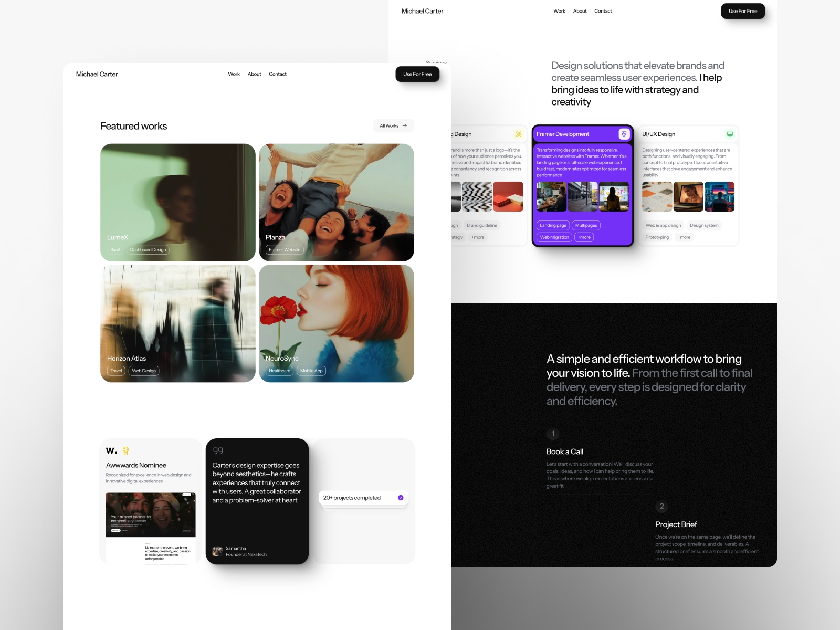Click the step 1 circle above Book a Call

(553, 434)
